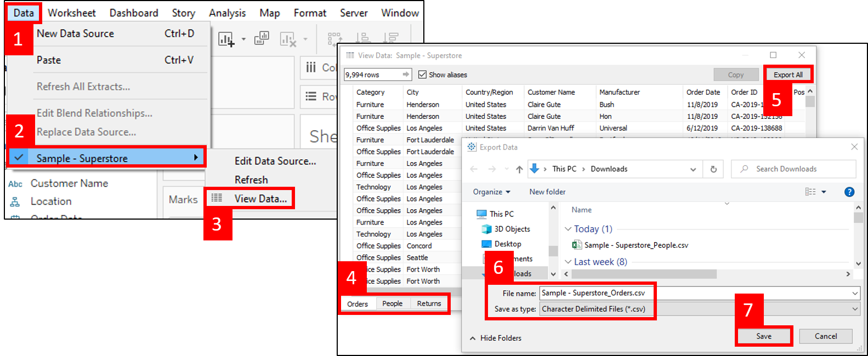Click the Swap Rows and Columns icon
868x356 pixels.
[334, 38]
